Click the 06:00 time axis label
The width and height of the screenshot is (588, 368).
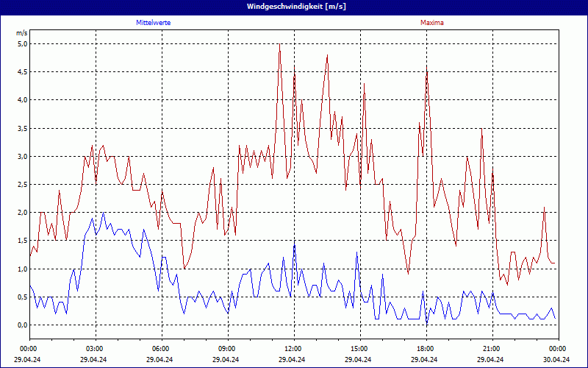point(161,349)
